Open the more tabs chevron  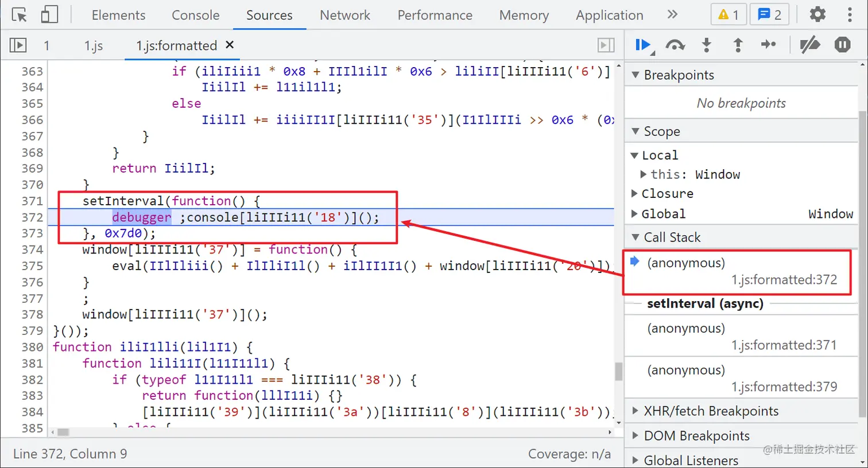pos(672,14)
